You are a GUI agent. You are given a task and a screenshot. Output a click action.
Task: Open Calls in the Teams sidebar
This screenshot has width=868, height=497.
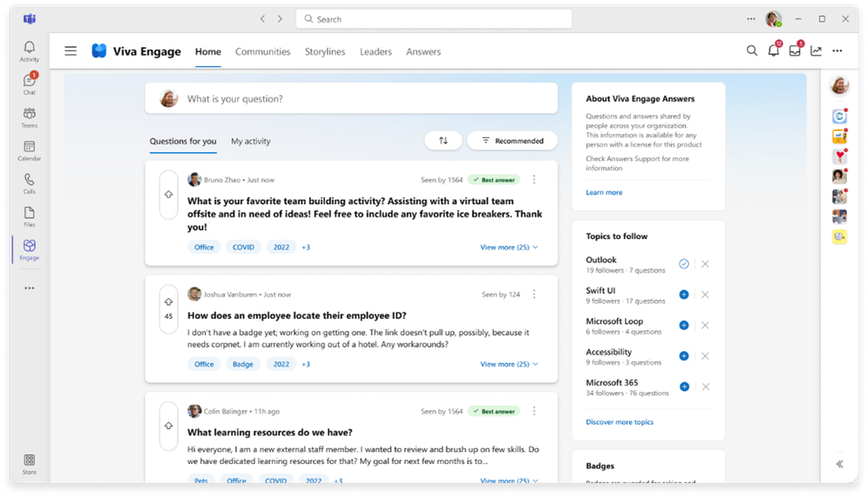[x=30, y=183]
